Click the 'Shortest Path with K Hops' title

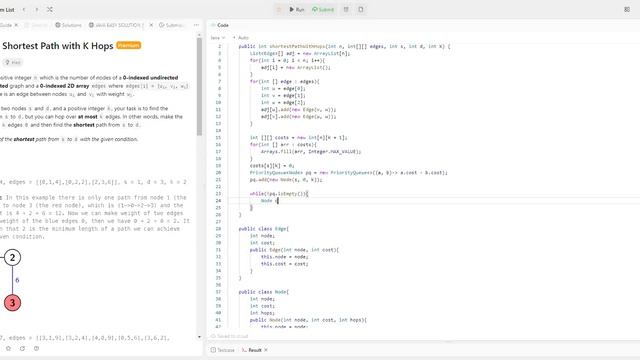tap(58, 46)
